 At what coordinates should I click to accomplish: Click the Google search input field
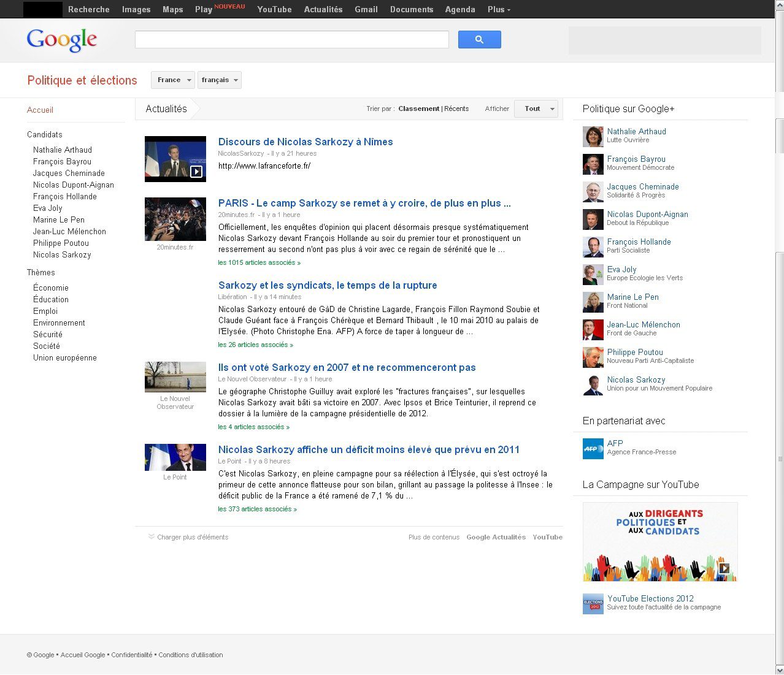(291, 40)
